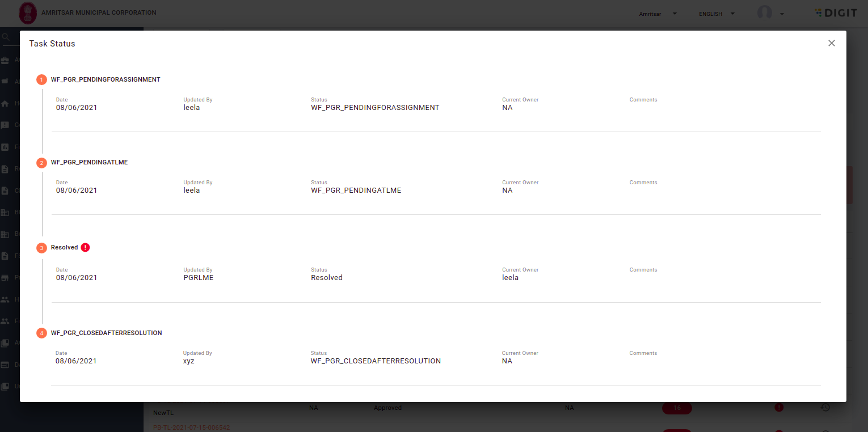868x432 pixels.
Task: Select the WF_PGR_PENDINGFORASSIGNMENT step heading
Action: click(106, 79)
